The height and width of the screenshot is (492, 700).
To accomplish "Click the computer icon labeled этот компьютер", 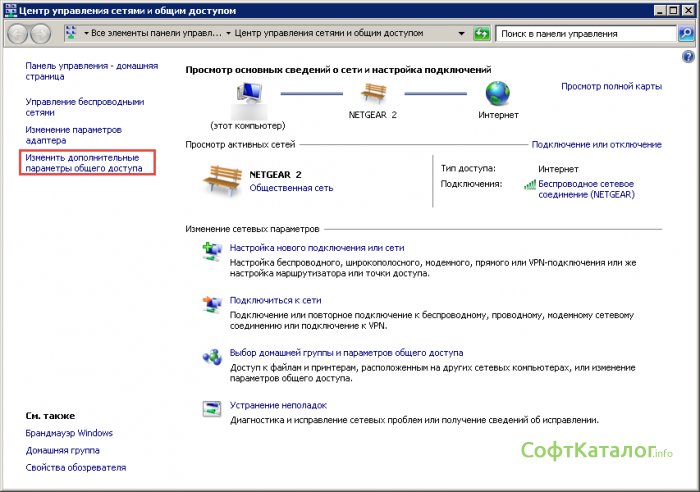I will click(246, 97).
